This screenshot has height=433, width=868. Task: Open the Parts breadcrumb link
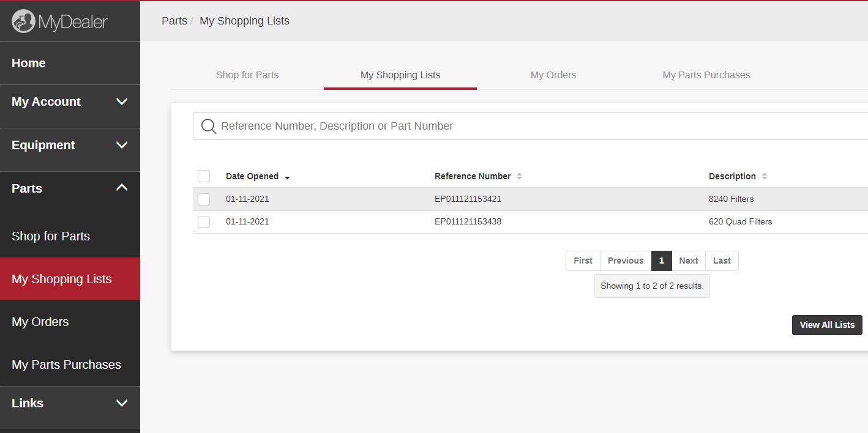tap(174, 20)
